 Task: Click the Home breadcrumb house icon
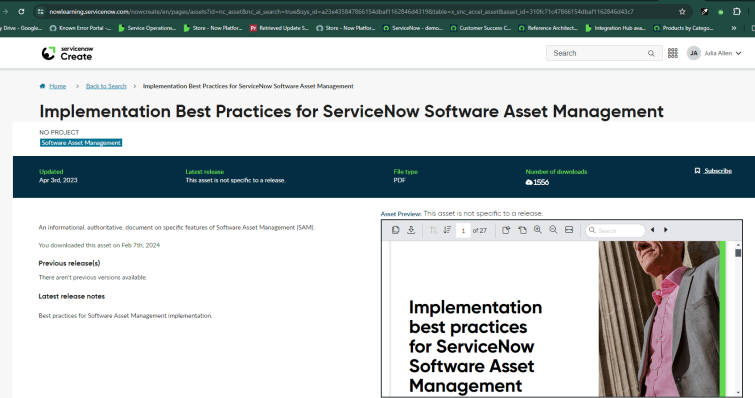click(x=42, y=86)
